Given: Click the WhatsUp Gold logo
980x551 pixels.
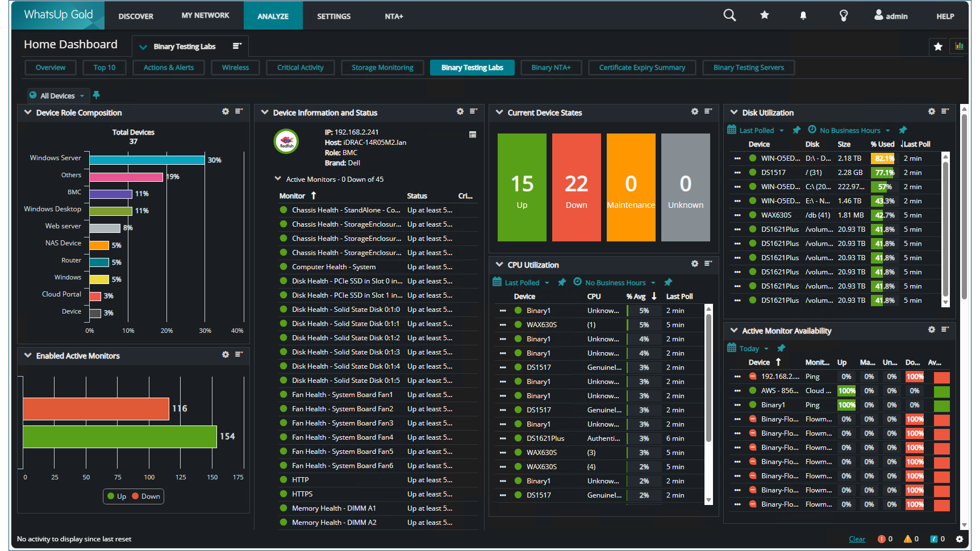Looking at the screenshot, I should point(58,15).
